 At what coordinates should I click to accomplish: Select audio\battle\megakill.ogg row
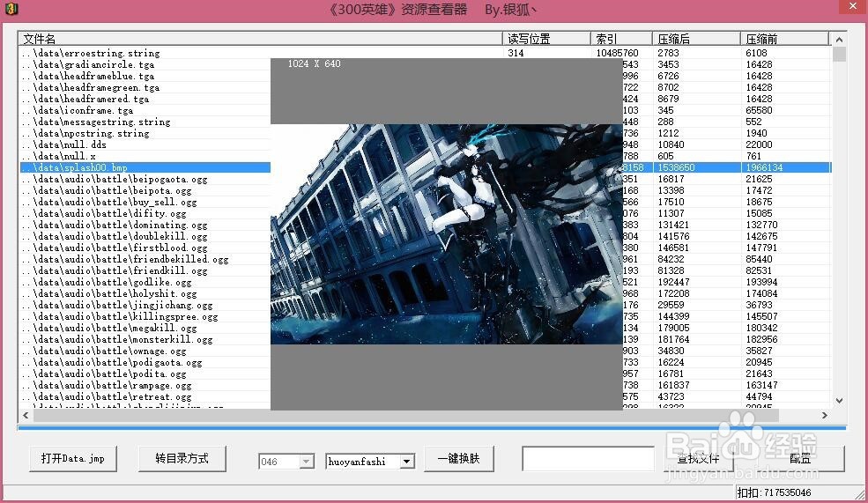(145, 329)
